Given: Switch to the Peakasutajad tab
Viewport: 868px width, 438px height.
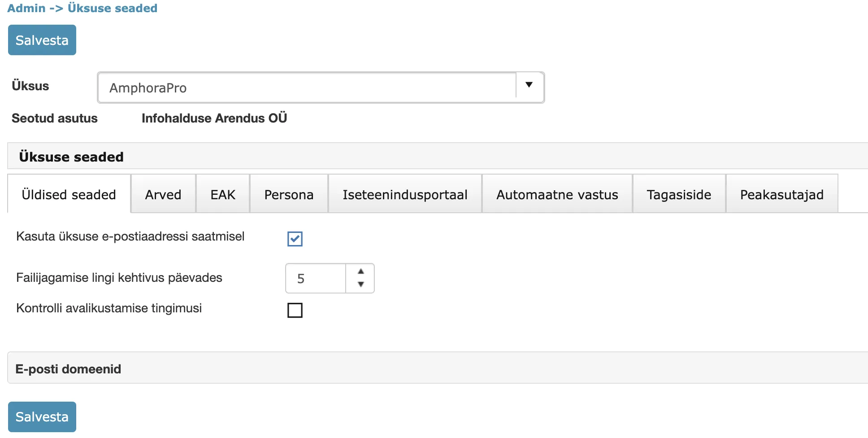Looking at the screenshot, I should (x=781, y=194).
